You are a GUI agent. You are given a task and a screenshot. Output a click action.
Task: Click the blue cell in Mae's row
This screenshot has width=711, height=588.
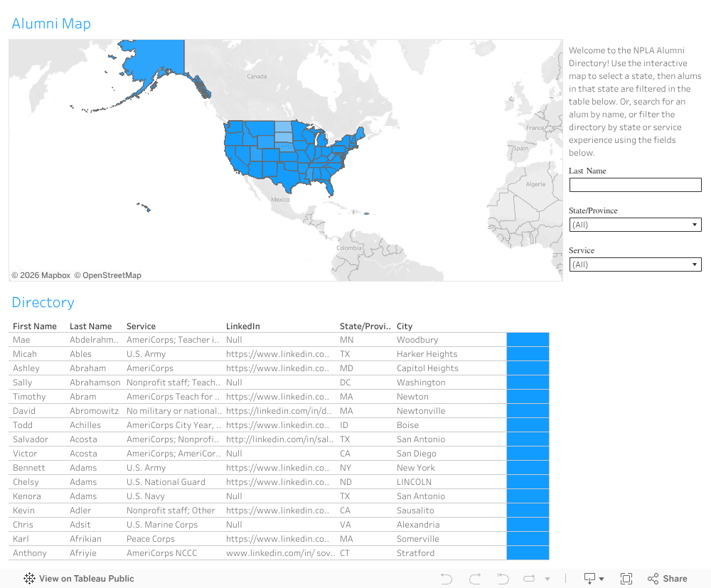click(x=528, y=340)
